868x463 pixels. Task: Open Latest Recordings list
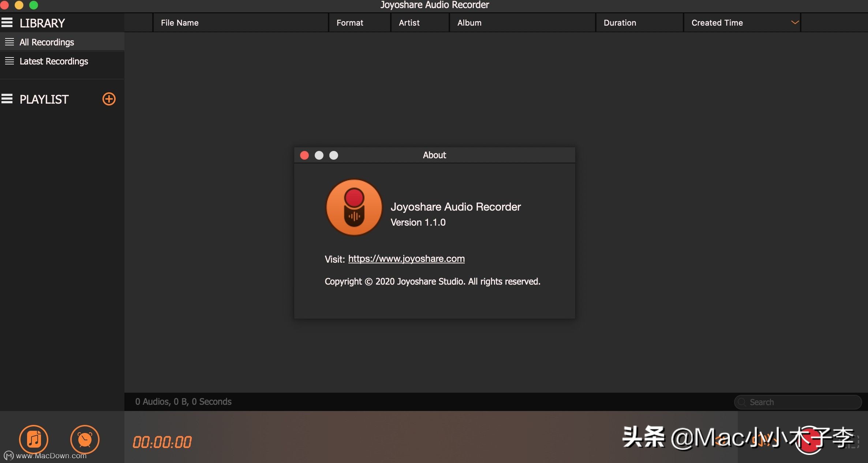(x=53, y=61)
